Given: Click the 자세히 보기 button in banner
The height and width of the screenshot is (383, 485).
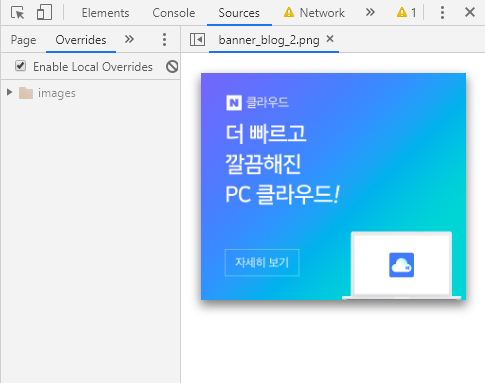Looking at the screenshot, I should click(x=262, y=263).
